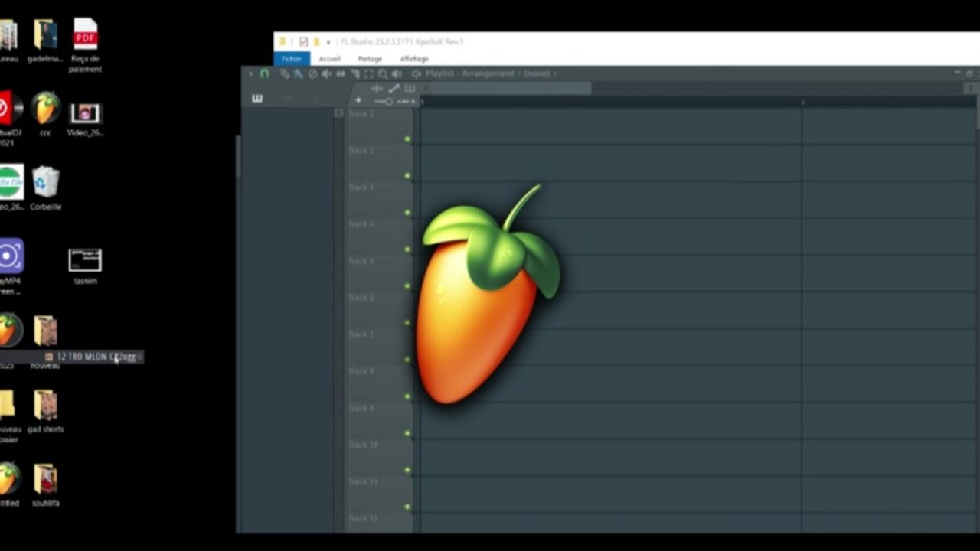The image size is (980, 551).
Task: Switch to the Partage tab
Action: point(370,59)
